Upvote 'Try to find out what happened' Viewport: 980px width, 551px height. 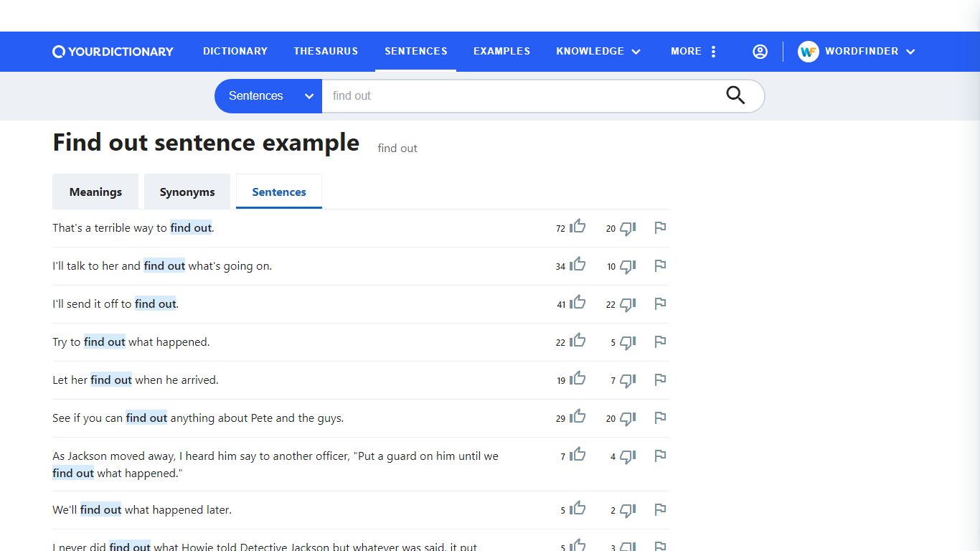[x=578, y=342]
